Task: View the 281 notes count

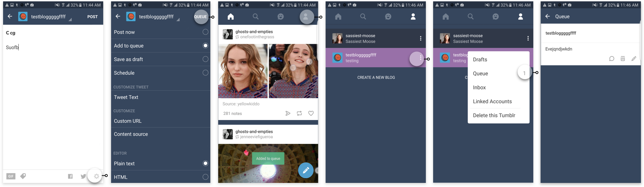Action: [232, 114]
